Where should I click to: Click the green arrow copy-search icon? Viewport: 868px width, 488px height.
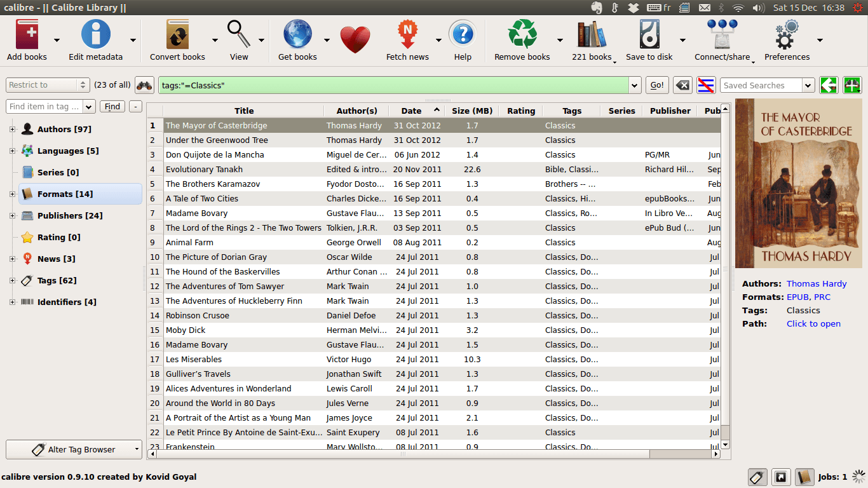click(x=829, y=85)
